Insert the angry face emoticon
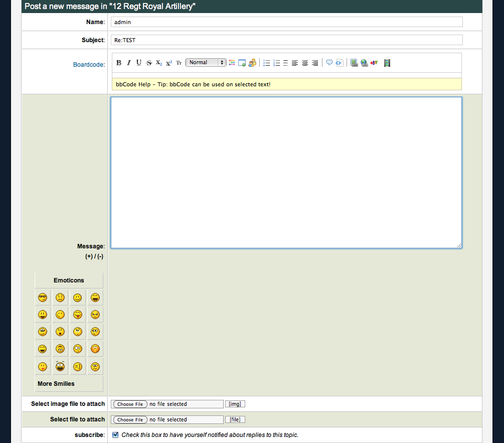 [x=95, y=315]
